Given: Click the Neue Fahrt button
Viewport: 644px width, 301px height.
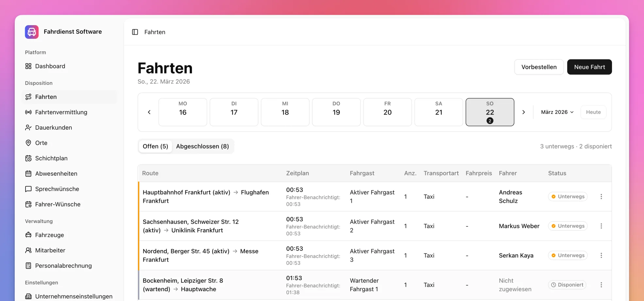Looking at the screenshot, I should coord(589,67).
